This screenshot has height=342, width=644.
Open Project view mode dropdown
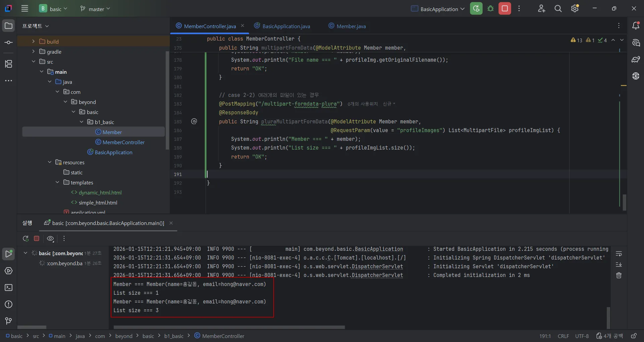pyautogui.click(x=36, y=26)
